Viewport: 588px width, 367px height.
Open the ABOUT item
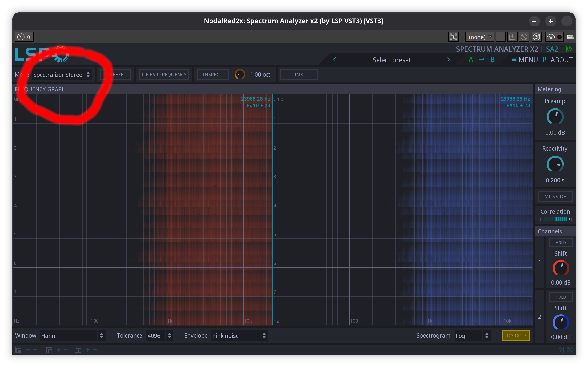[558, 60]
